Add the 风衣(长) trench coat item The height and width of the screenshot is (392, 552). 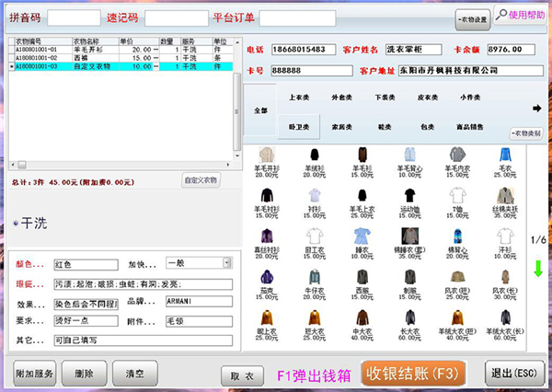click(x=505, y=277)
